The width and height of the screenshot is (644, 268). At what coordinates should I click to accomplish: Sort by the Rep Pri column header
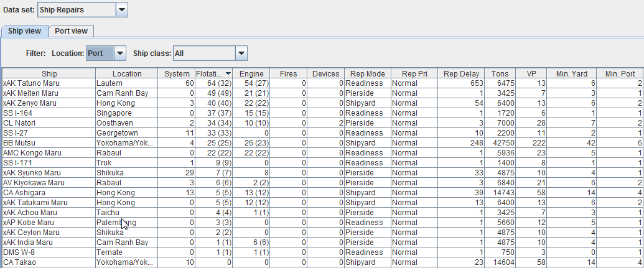(x=414, y=73)
